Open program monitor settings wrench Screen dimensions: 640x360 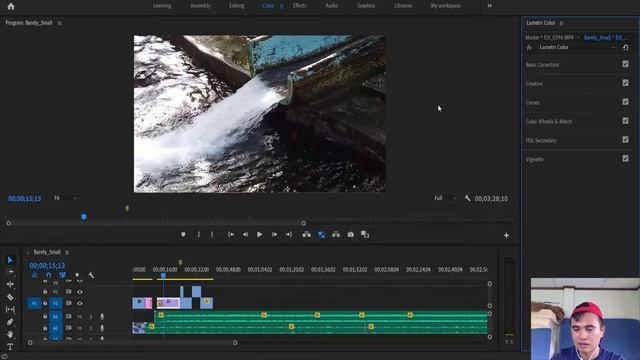click(x=467, y=198)
